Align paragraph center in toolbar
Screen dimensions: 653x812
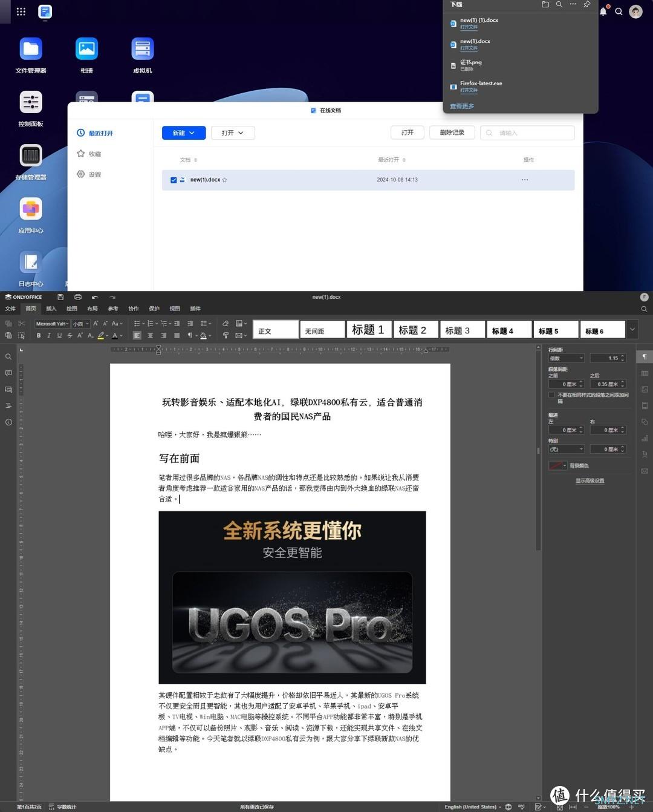point(150,335)
